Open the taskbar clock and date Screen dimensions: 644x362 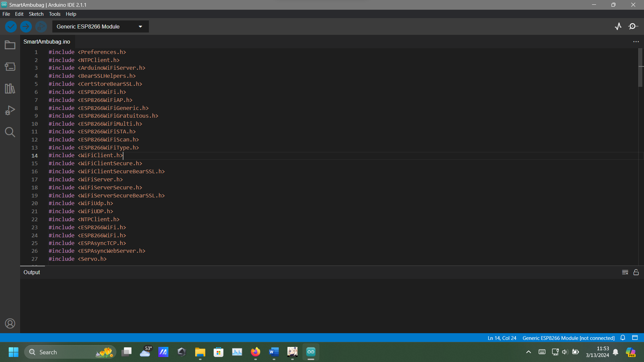pos(597,352)
